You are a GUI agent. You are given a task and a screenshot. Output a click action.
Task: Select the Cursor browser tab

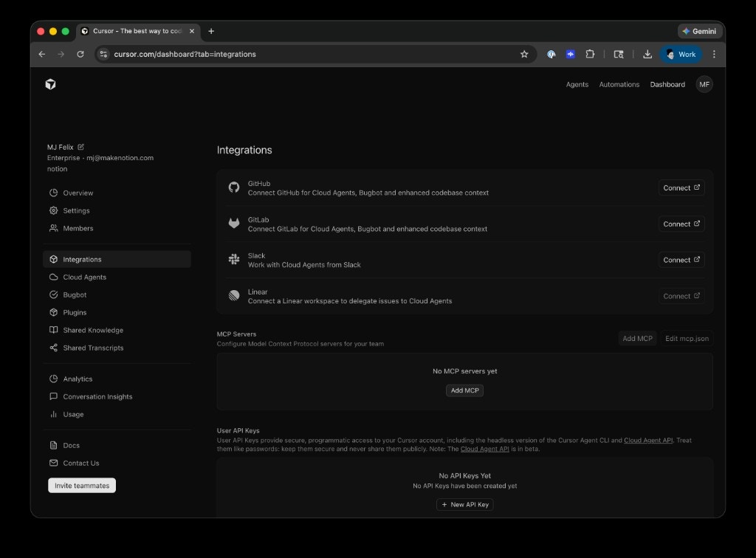(x=137, y=31)
